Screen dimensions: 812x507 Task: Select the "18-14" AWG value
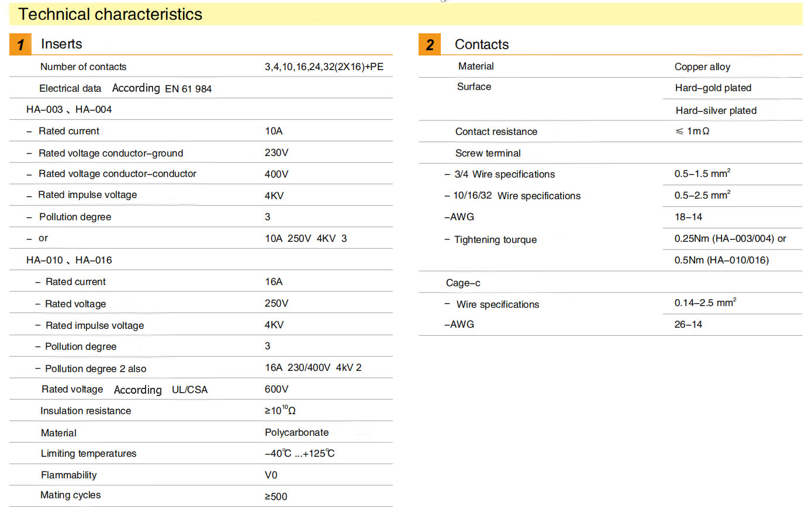(689, 217)
